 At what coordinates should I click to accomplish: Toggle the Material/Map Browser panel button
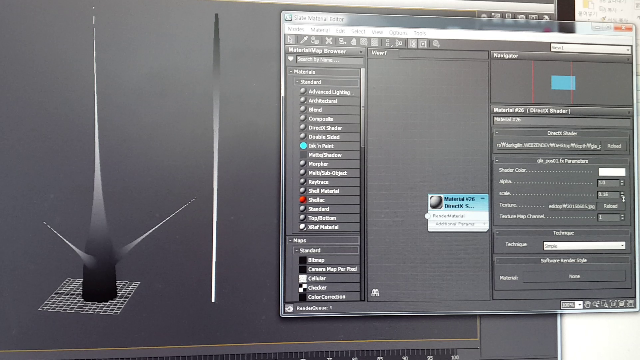click(x=413, y=43)
